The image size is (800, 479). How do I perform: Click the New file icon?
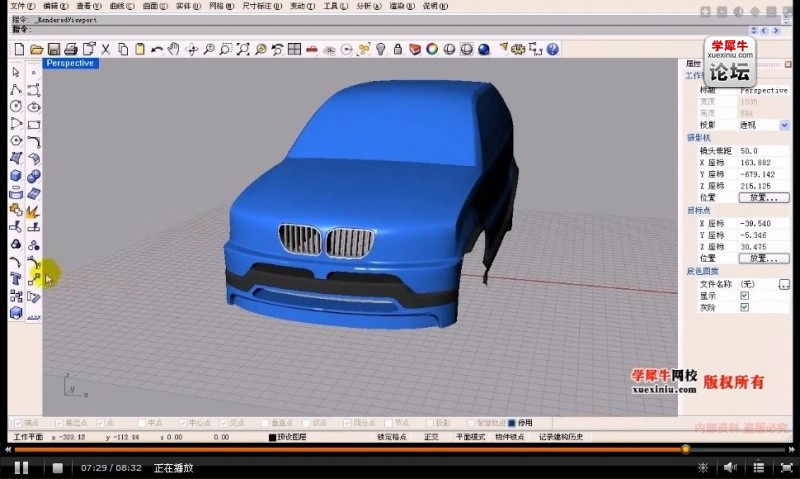point(19,49)
